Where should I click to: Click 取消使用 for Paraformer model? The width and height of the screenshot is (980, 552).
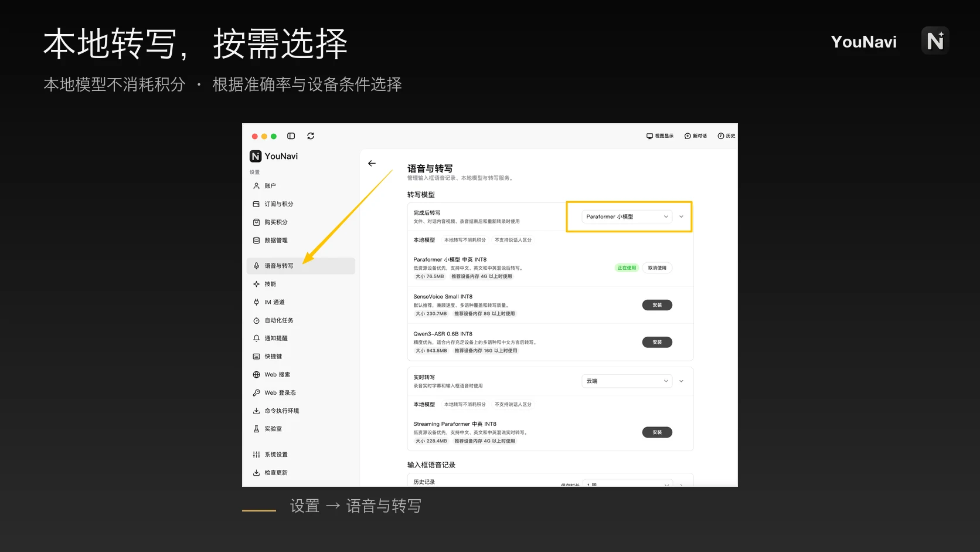[657, 268]
